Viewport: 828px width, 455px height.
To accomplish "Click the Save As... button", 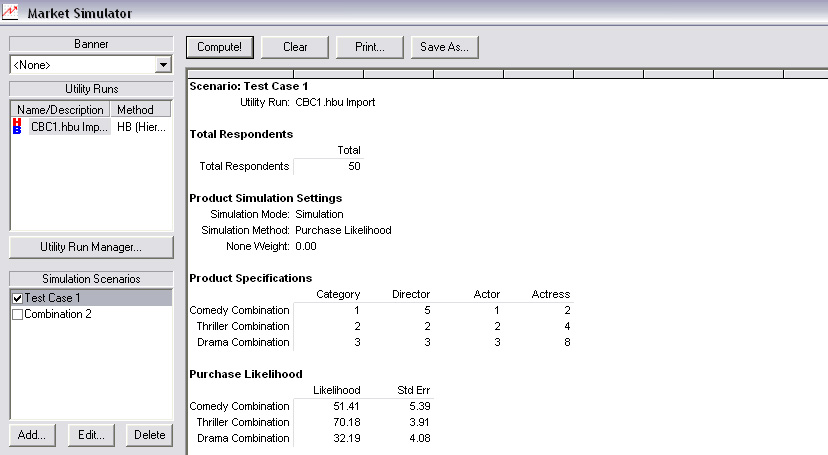I will pyautogui.click(x=445, y=47).
